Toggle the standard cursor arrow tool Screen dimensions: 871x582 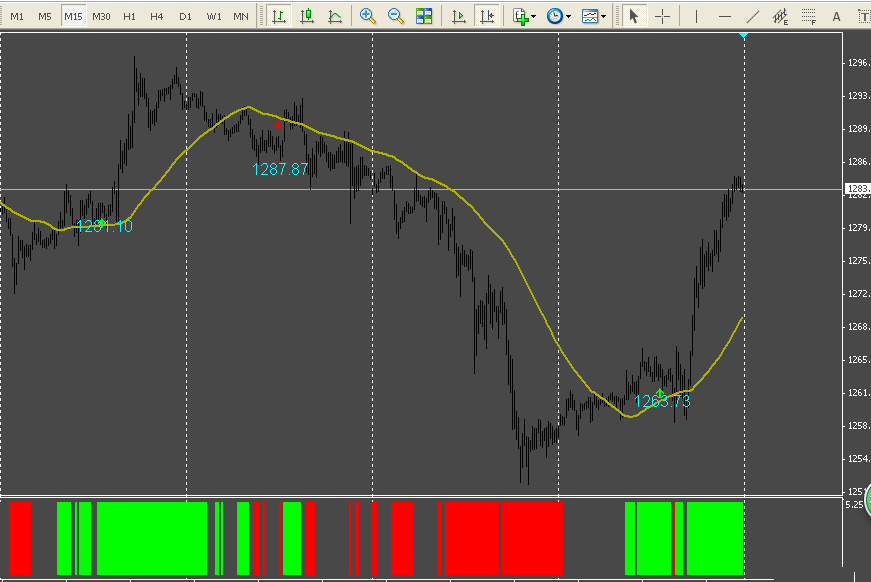pyautogui.click(x=633, y=16)
